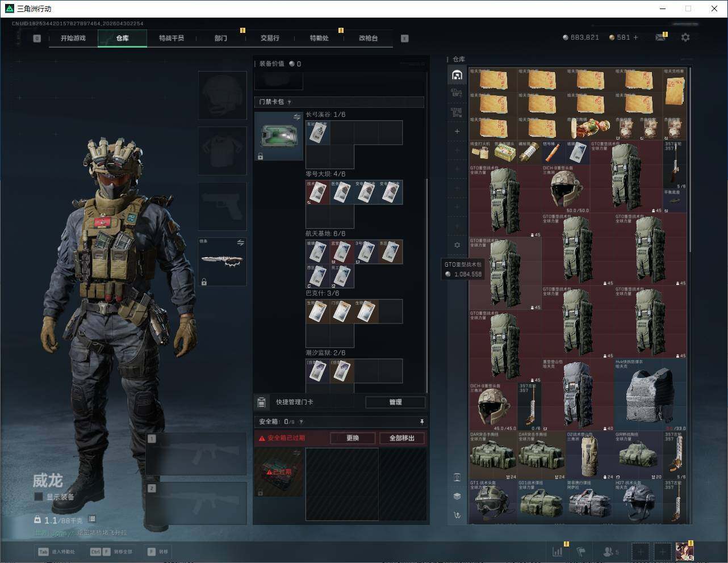
Task: Click the E key tab navigation icon
Action: [405, 39]
